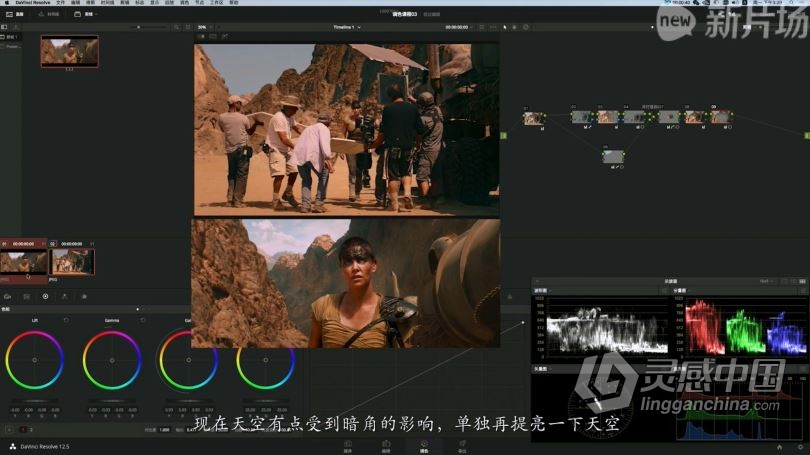The image size is (810, 455).
Task: Reset the Gamma color wheel
Action: point(143,320)
